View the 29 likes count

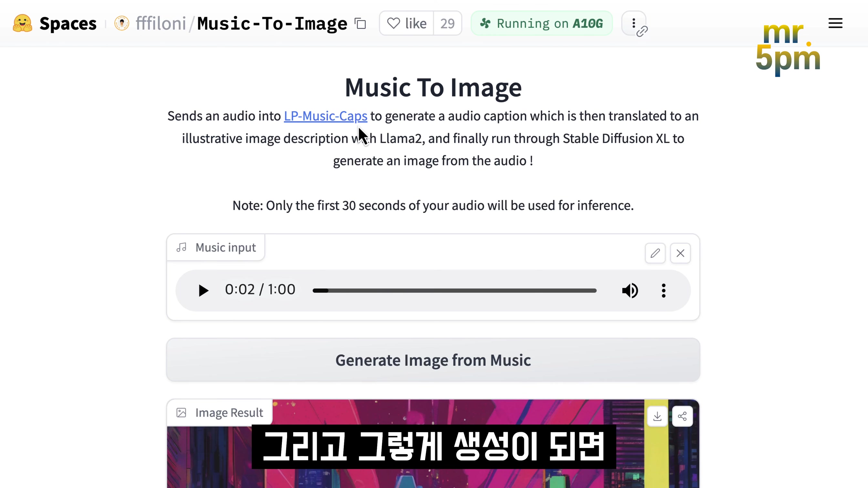coord(448,23)
